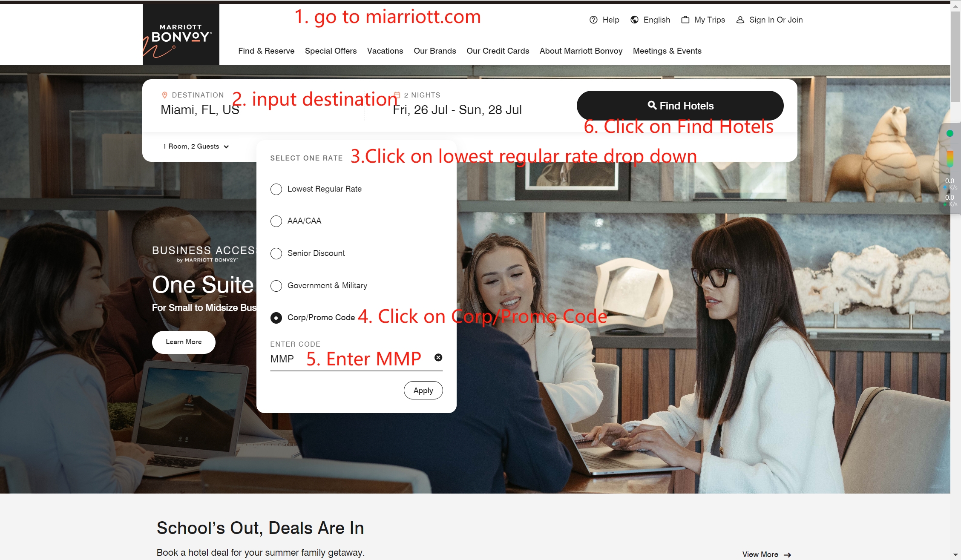
Task: Select the Lowest Regular Rate option
Action: (276, 189)
